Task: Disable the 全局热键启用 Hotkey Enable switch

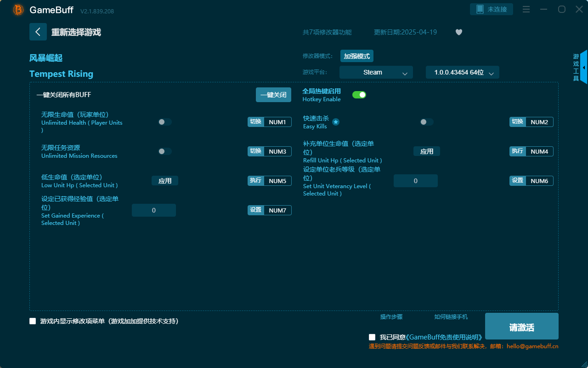Action: click(359, 94)
